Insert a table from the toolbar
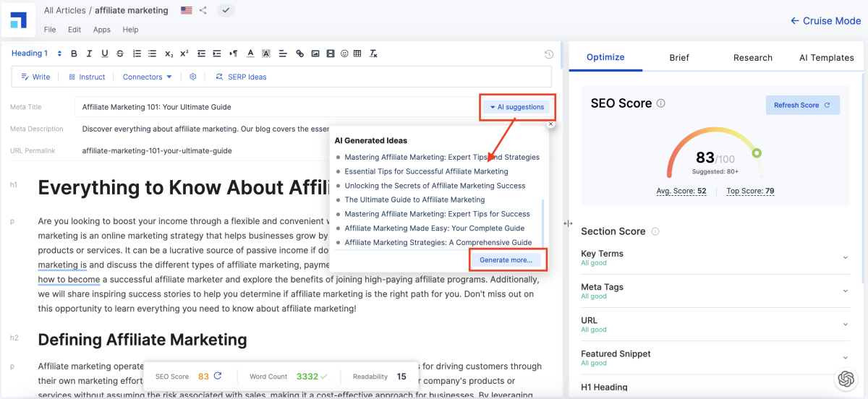 pos(357,53)
